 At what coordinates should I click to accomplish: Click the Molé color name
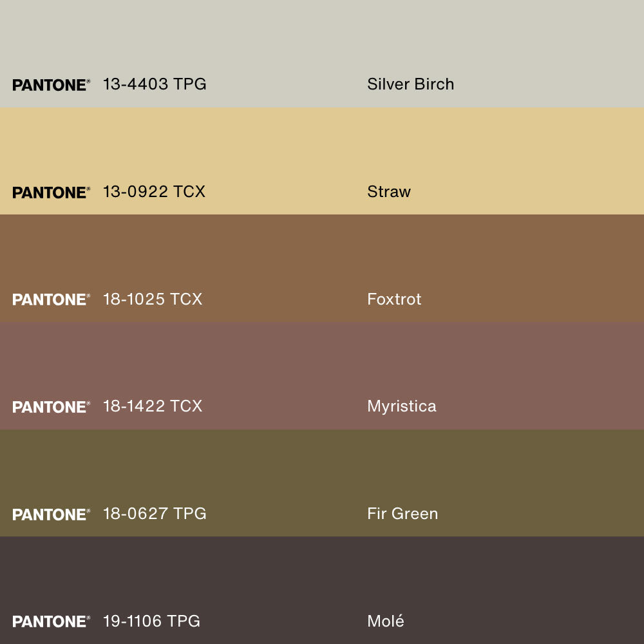(386, 621)
